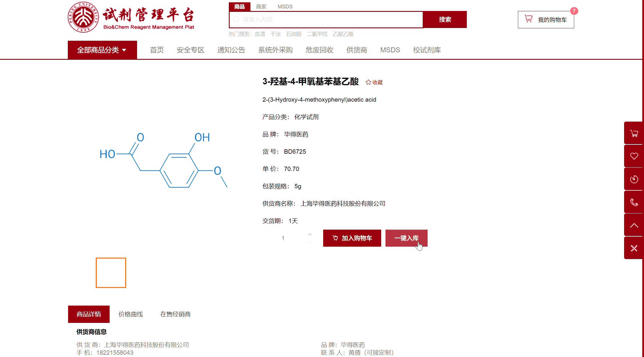Click the Peking University platform logo
Viewport: 644px width, 357px height.
coord(83,17)
